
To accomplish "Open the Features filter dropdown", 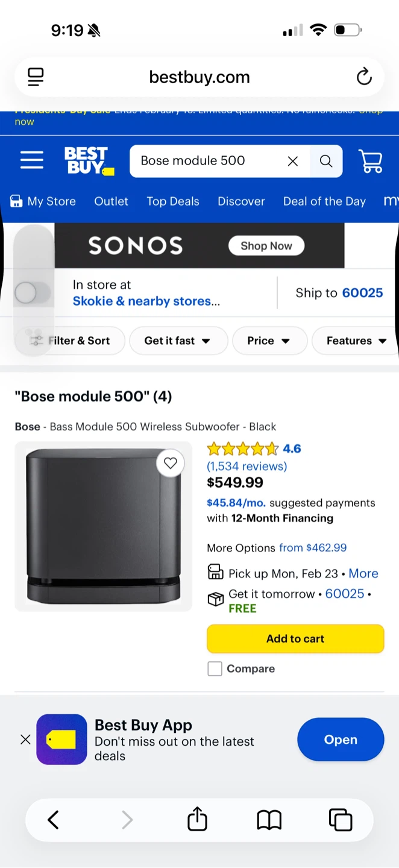I will point(356,341).
